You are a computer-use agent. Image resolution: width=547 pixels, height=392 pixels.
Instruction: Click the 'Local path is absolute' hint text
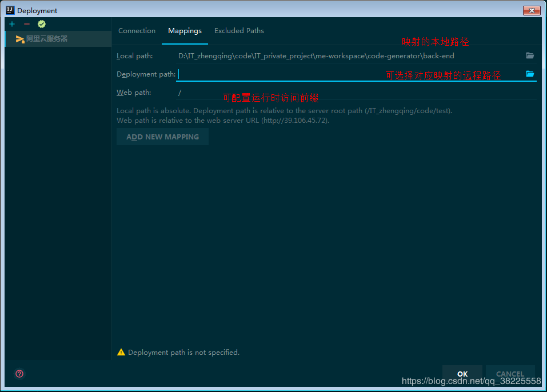click(284, 110)
